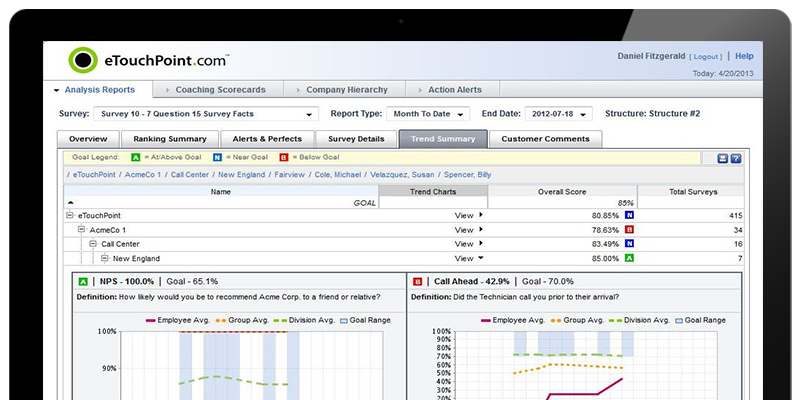Click the New England breadcrumb link
The image size is (800, 400).
(x=241, y=174)
